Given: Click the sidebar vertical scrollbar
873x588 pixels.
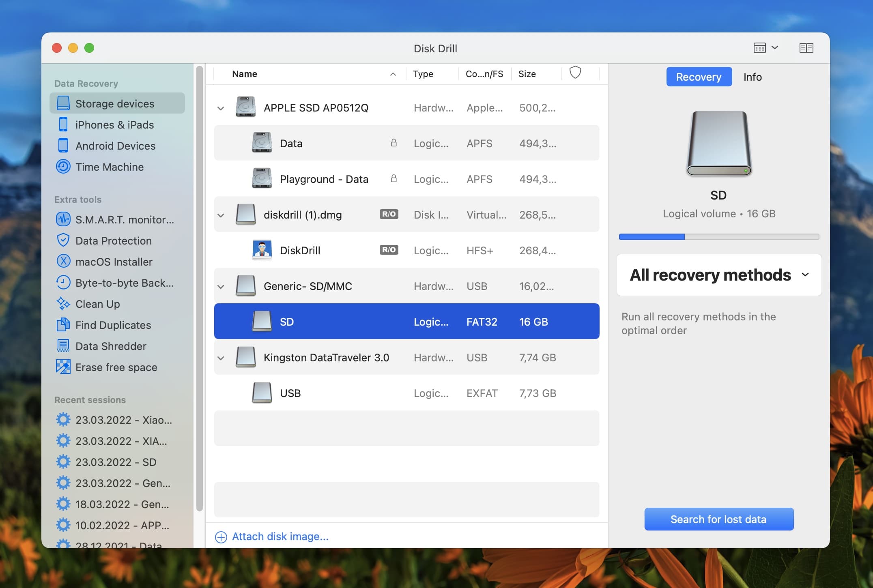Looking at the screenshot, I should pos(199,288).
